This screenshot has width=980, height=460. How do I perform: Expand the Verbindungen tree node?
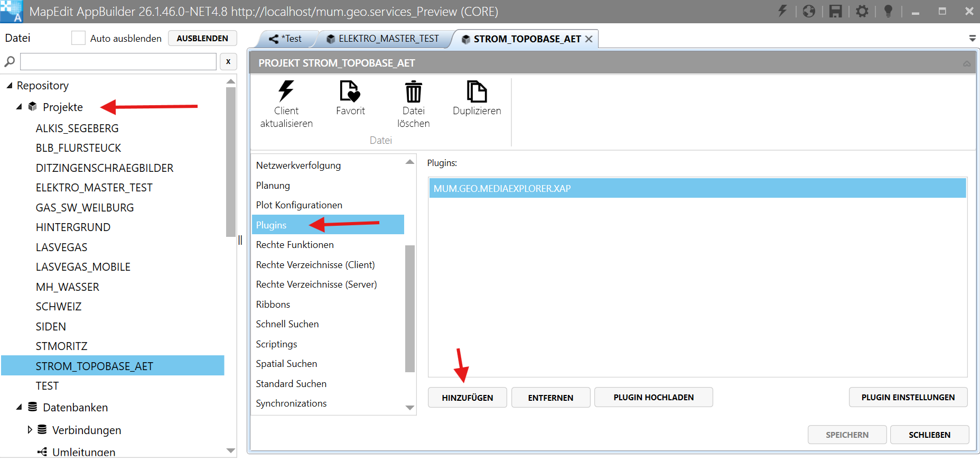pyautogui.click(x=30, y=430)
